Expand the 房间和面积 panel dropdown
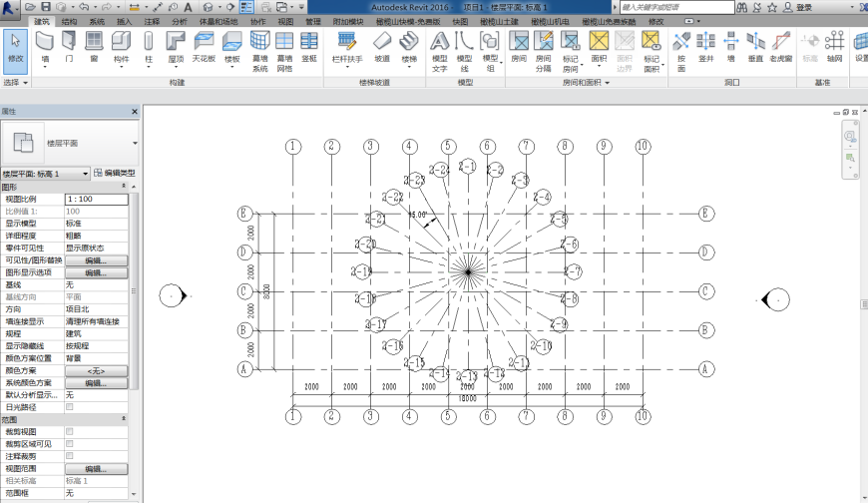The image size is (868, 503). (x=586, y=83)
